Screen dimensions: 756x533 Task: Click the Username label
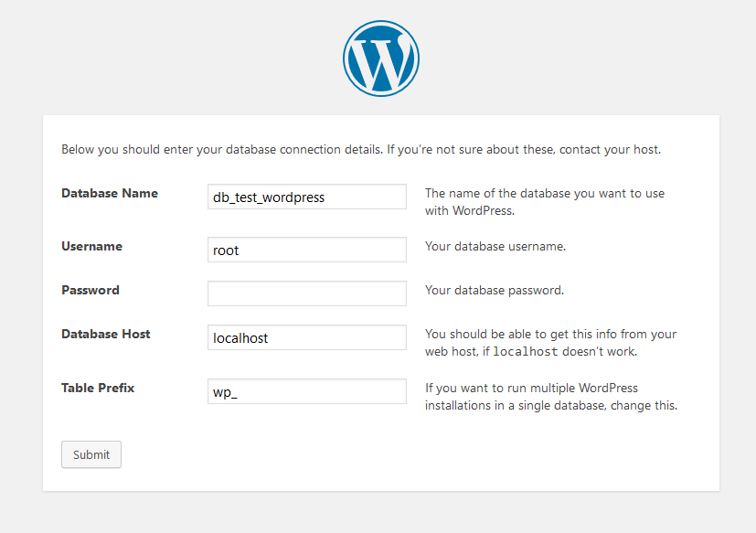(91, 247)
